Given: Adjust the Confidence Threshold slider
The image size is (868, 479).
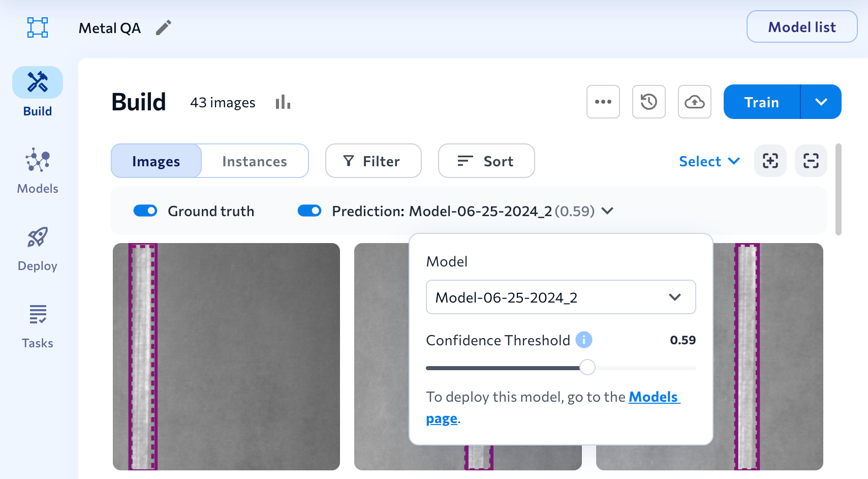Looking at the screenshot, I should point(587,367).
